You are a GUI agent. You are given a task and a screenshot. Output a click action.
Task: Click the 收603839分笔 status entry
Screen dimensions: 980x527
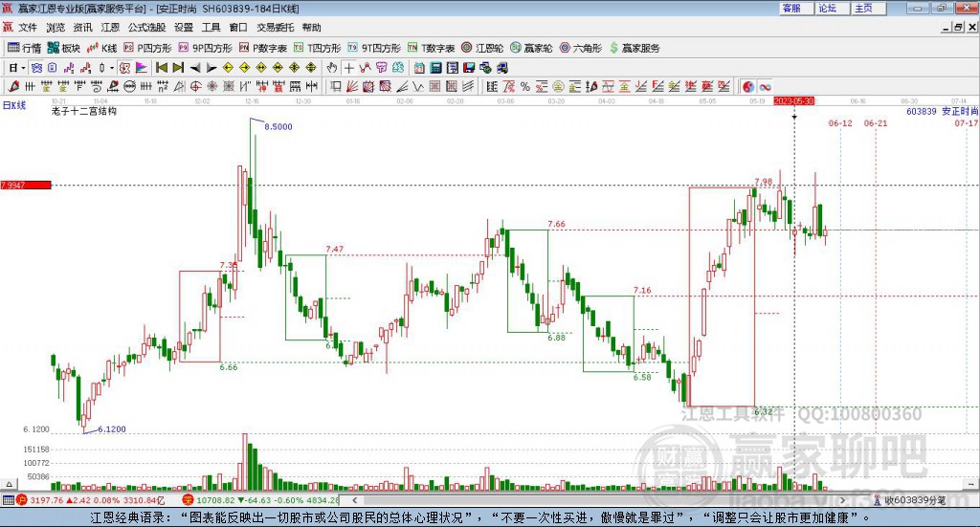pyautogui.click(x=910, y=500)
